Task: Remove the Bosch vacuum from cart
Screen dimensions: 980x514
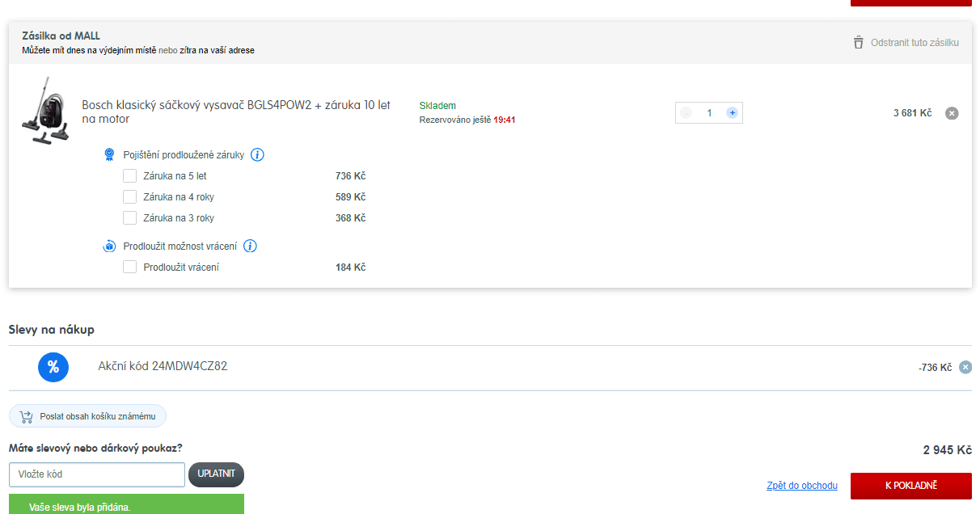Action: click(952, 113)
